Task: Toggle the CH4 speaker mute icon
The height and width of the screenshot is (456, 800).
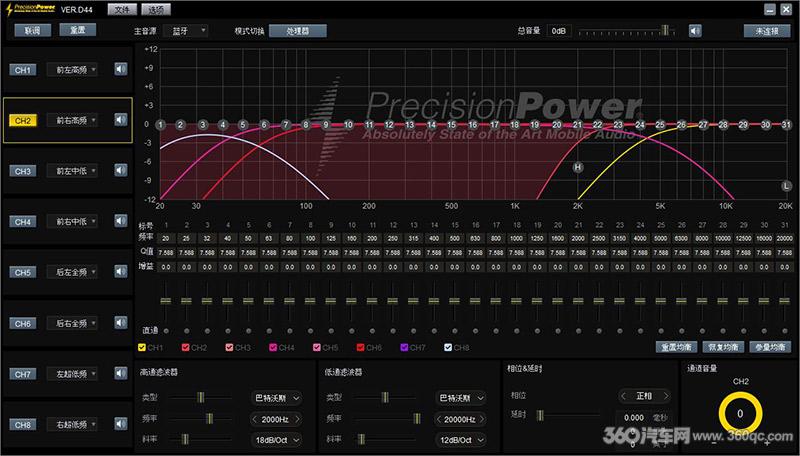Action: (121, 221)
